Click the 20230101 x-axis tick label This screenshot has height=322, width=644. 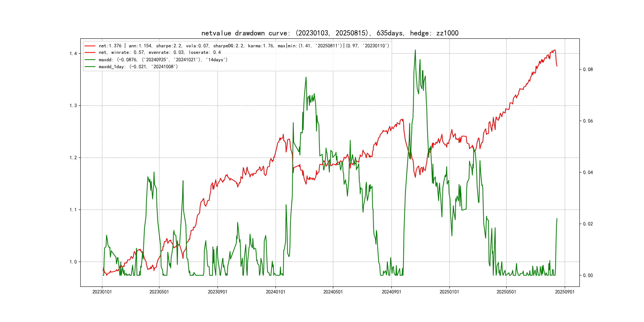point(102,292)
